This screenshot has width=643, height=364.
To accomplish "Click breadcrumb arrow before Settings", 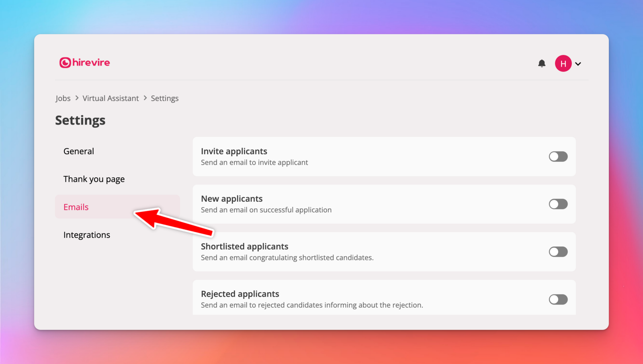I will click(x=145, y=98).
